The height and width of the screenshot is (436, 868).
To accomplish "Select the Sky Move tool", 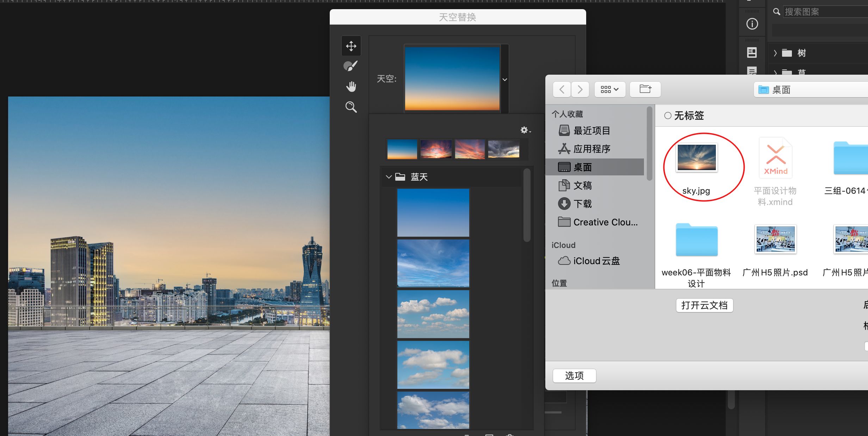I will [351, 46].
